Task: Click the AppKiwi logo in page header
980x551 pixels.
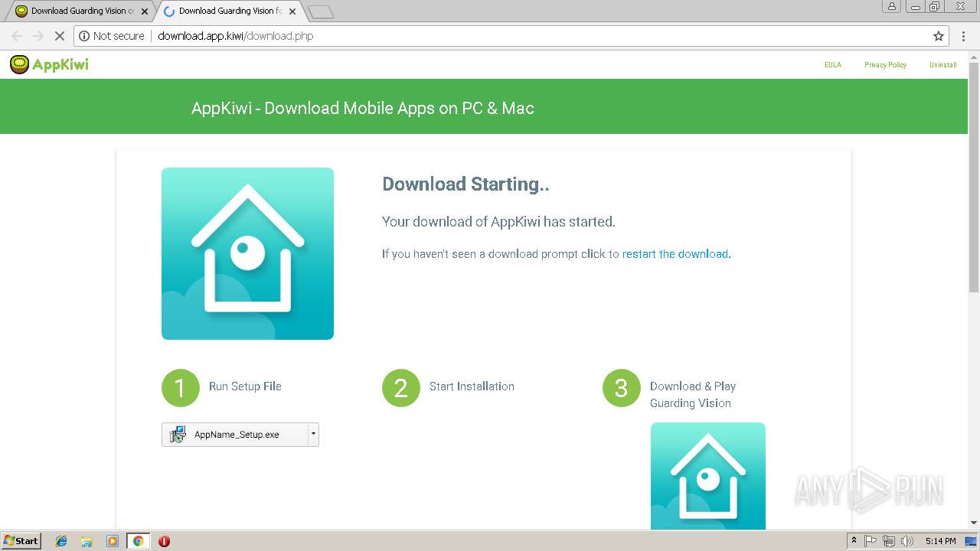Action: [49, 65]
